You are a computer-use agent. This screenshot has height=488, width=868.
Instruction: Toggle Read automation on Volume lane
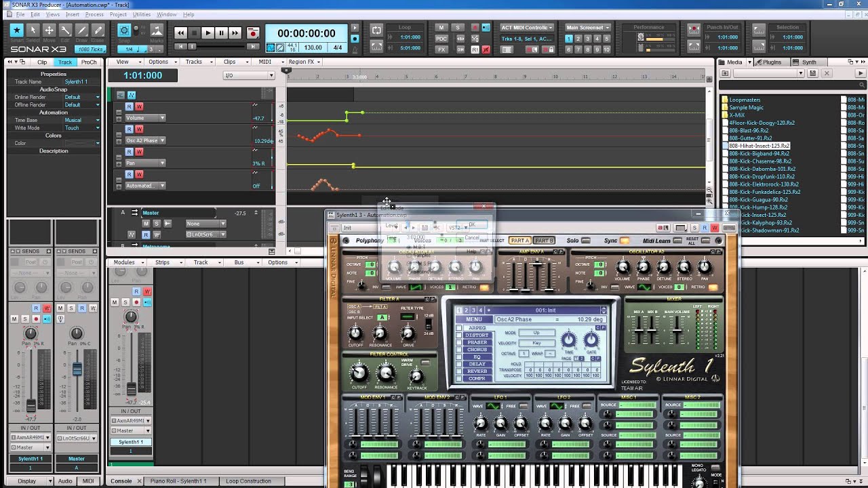(129, 106)
